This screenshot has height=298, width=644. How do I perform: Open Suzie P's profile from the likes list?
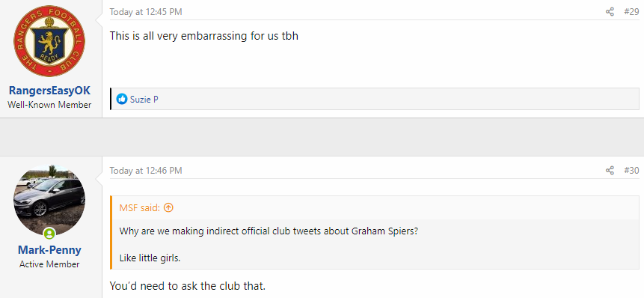(x=144, y=99)
